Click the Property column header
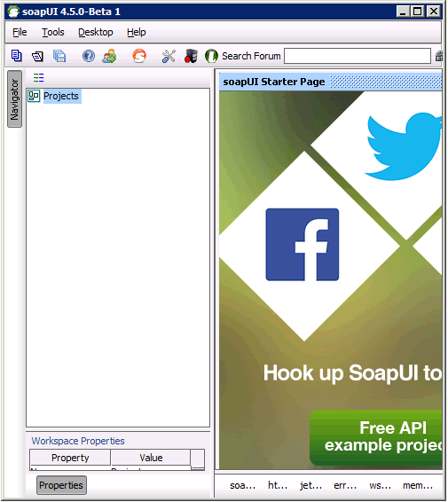448x502 pixels. [70, 458]
